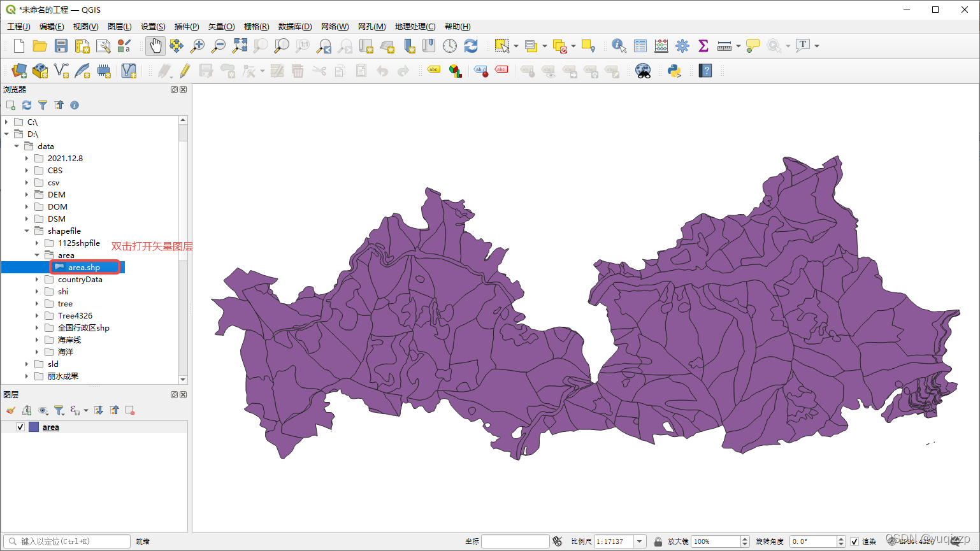Select area.shp in the browser tree
This screenshot has height=551, width=980.
pyautogui.click(x=84, y=267)
